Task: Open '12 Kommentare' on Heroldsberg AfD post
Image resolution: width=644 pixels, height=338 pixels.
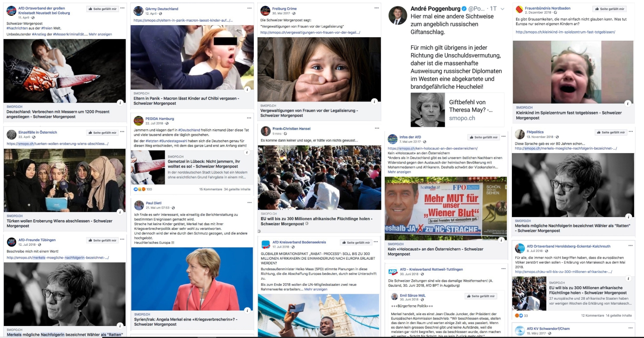Action: click(592, 316)
